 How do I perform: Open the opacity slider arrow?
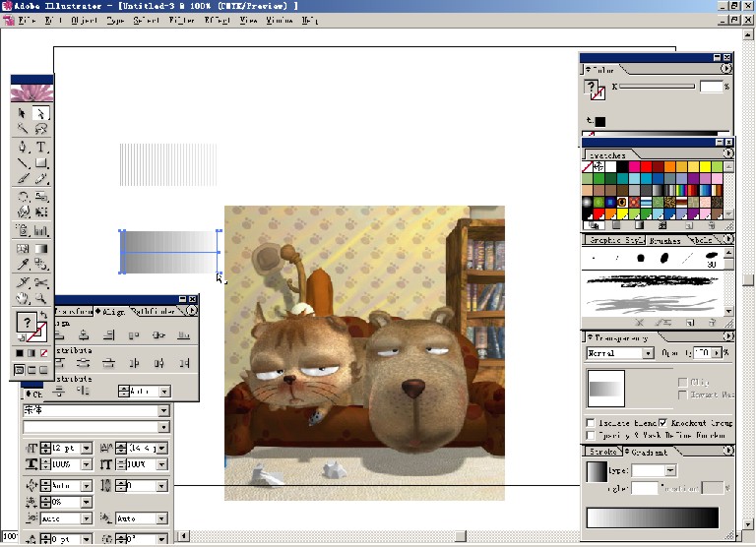pos(718,353)
